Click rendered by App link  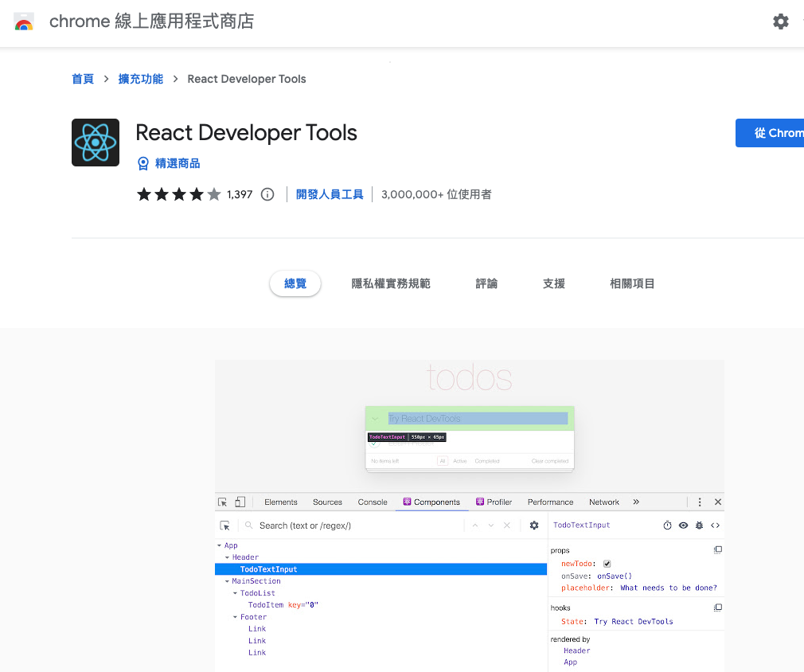[570, 662]
